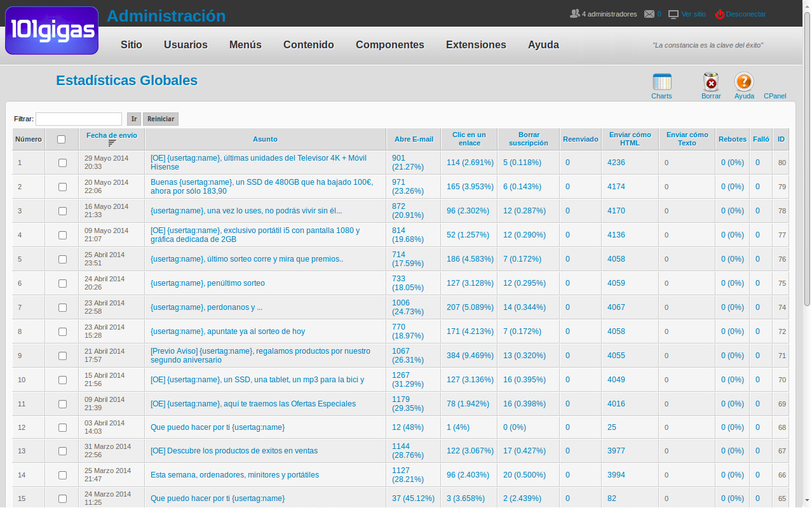The height and width of the screenshot is (508, 812).
Task: Select the checkbox for the penúltimo sorteo row
Action: 62,283
